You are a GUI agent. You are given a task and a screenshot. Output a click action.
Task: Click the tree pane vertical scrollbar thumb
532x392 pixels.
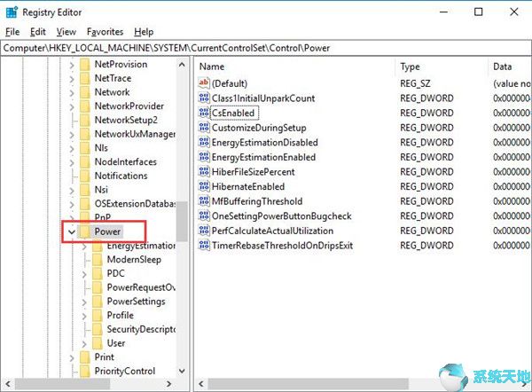(182, 222)
